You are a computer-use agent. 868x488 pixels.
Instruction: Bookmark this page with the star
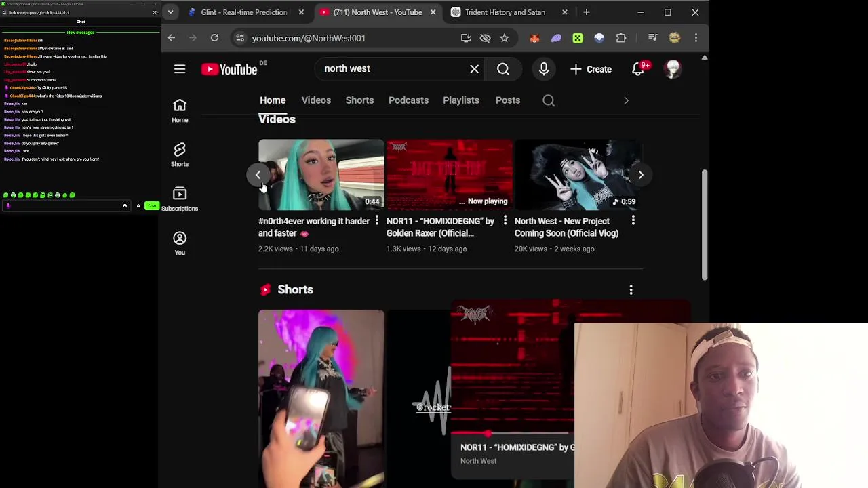click(x=505, y=38)
